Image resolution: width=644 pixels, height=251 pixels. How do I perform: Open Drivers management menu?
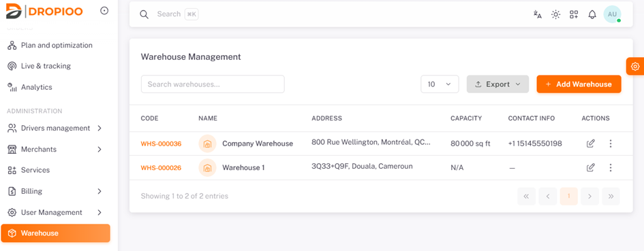click(x=55, y=128)
